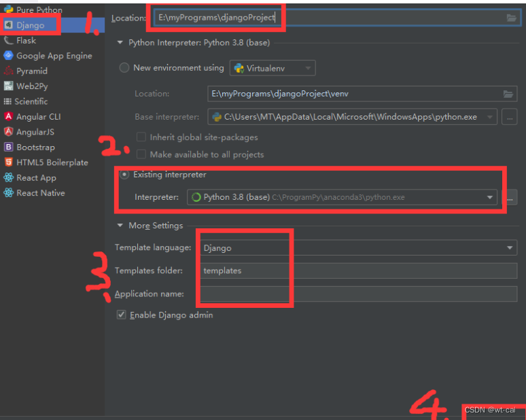526x420 pixels.
Task: Select the React App icon
Action: pos(8,177)
